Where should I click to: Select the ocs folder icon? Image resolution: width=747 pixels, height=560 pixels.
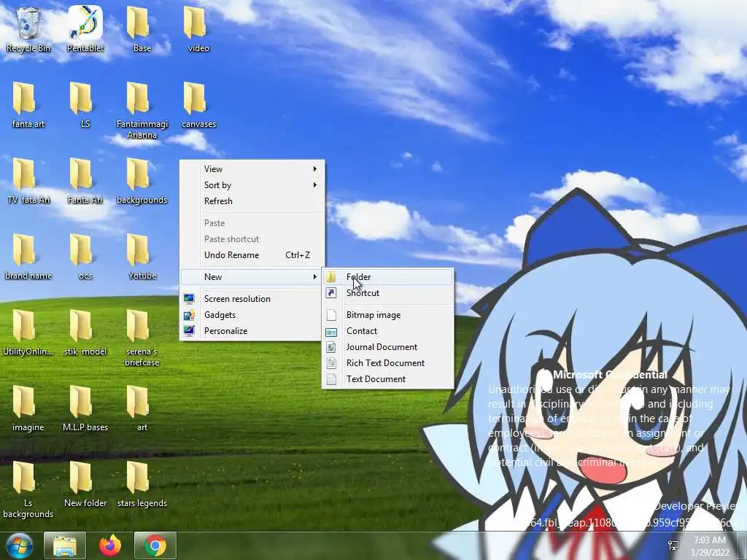point(85,257)
